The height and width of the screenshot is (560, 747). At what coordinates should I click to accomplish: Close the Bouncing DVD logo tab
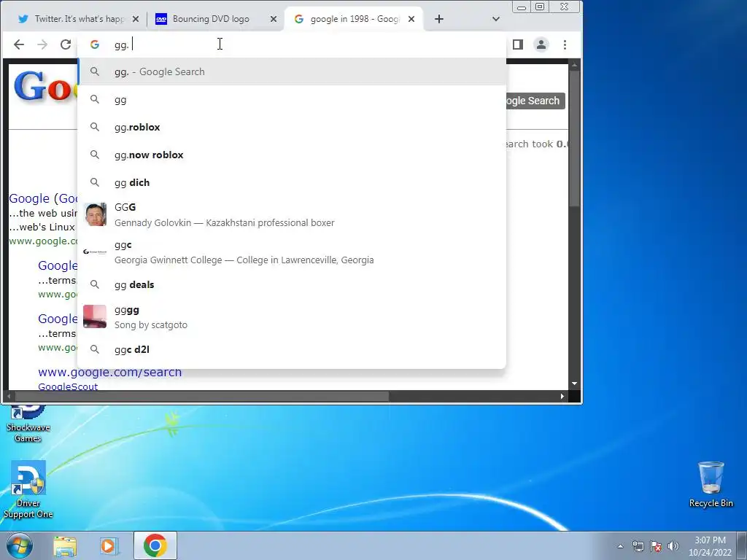point(274,19)
